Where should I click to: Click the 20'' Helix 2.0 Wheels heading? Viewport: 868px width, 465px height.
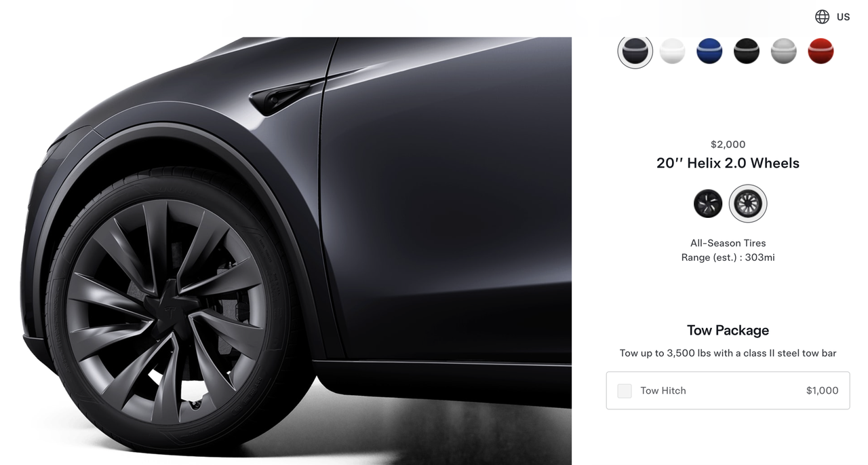coord(728,163)
